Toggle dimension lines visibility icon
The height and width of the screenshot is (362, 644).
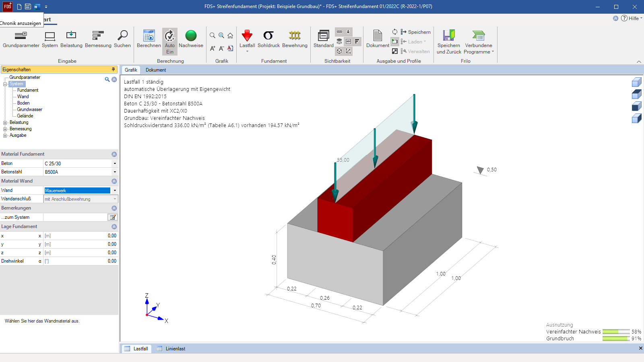(x=339, y=32)
